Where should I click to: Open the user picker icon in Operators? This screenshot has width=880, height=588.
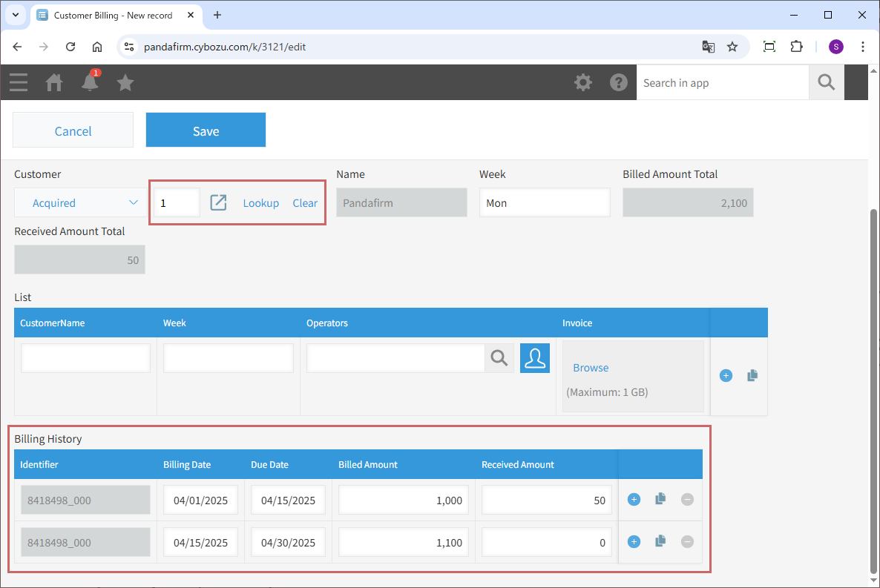[534, 358]
